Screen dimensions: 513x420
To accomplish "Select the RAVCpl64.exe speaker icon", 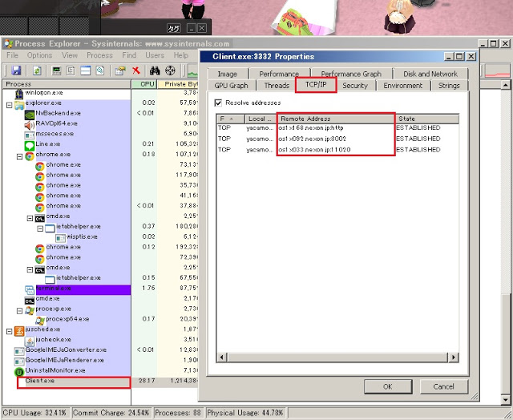I will tap(30, 124).
